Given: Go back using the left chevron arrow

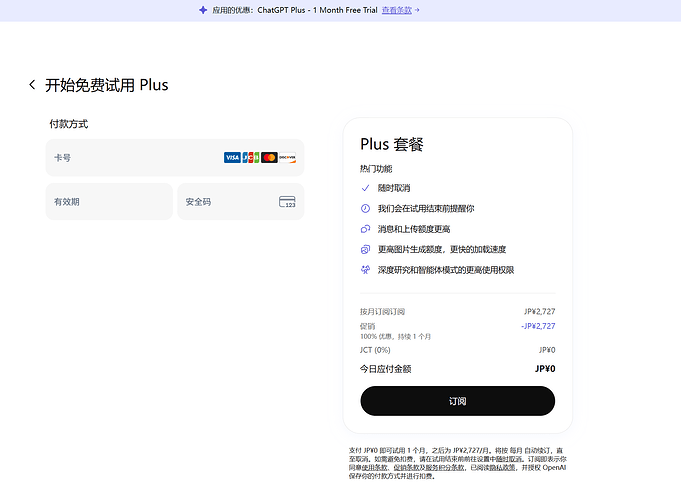Looking at the screenshot, I should click(x=32, y=85).
